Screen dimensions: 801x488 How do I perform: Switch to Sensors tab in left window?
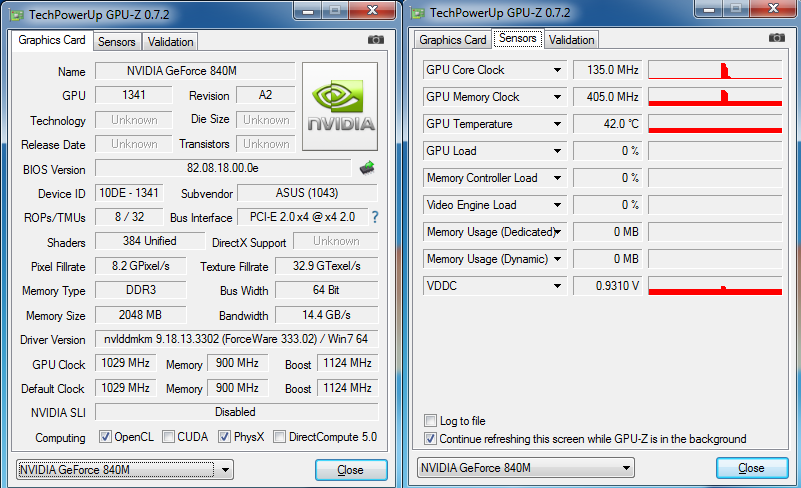(x=116, y=42)
